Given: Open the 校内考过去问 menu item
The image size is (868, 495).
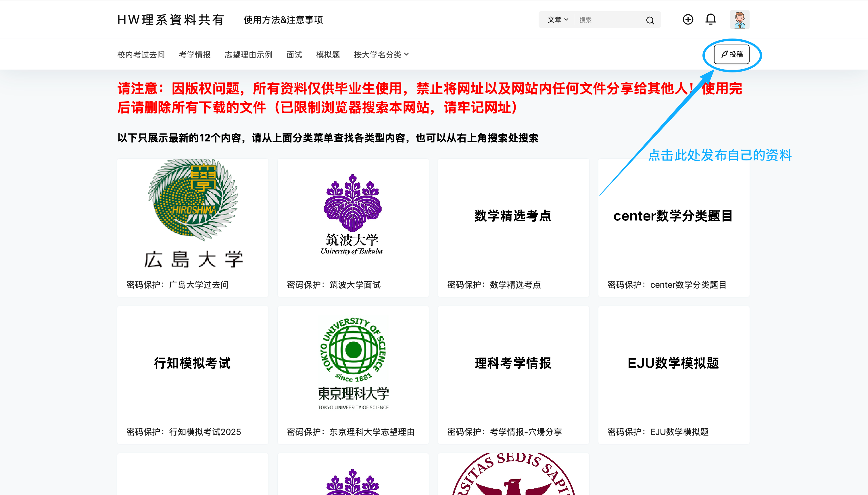Looking at the screenshot, I should (141, 55).
